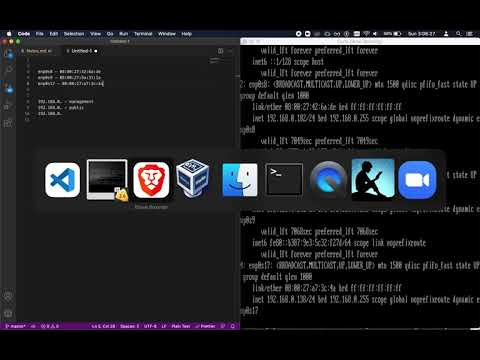Change the LF end-of-line sequence
Screen dimensions: 480x360
pyautogui.click(x=164, y=326)
